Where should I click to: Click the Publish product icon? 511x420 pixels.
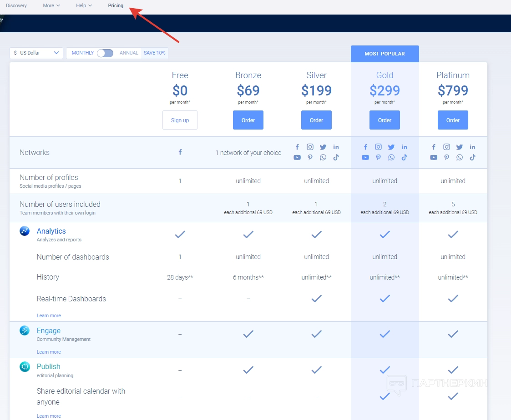point(25,366)
